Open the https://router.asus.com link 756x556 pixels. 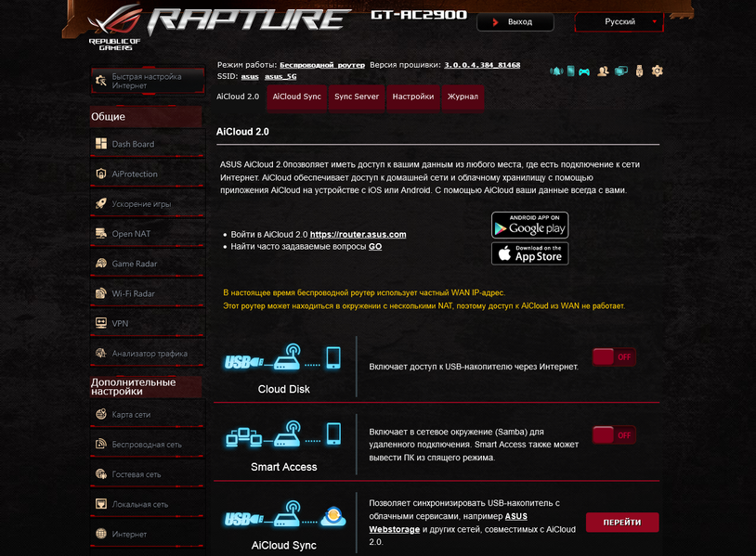(x=358, y=234)
